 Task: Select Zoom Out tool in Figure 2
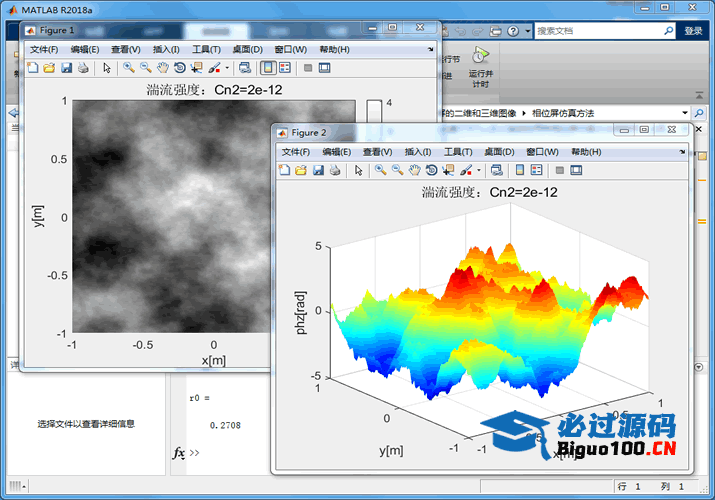[398, 170]
